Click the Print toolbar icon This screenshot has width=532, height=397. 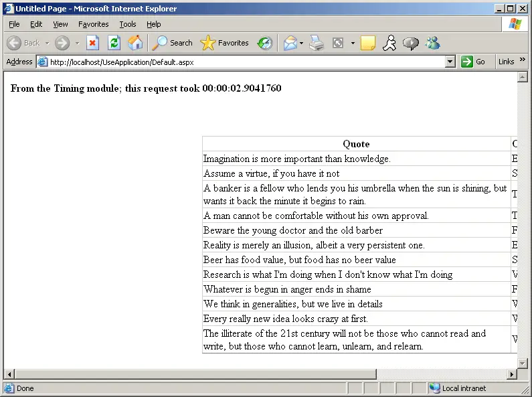point(317,43)
